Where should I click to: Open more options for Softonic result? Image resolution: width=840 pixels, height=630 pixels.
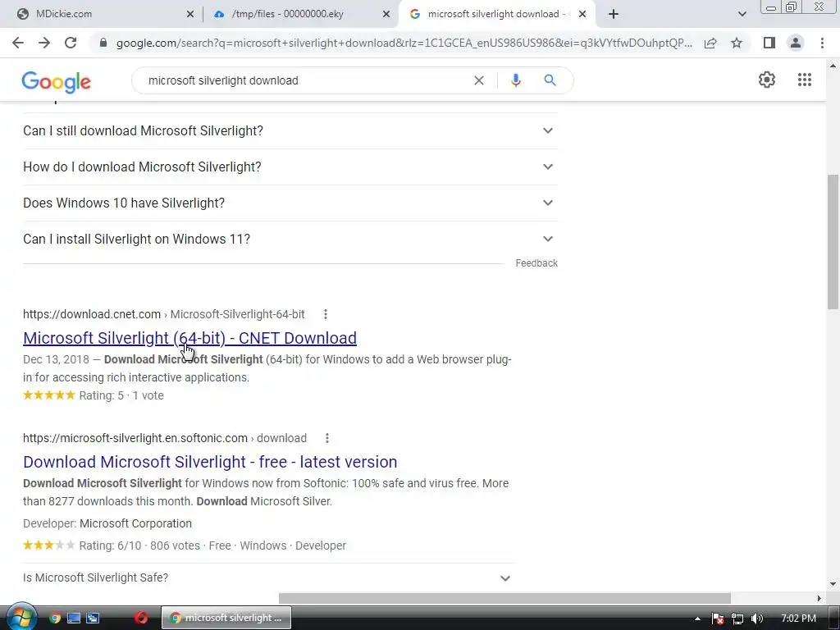[x=326, y=438]
